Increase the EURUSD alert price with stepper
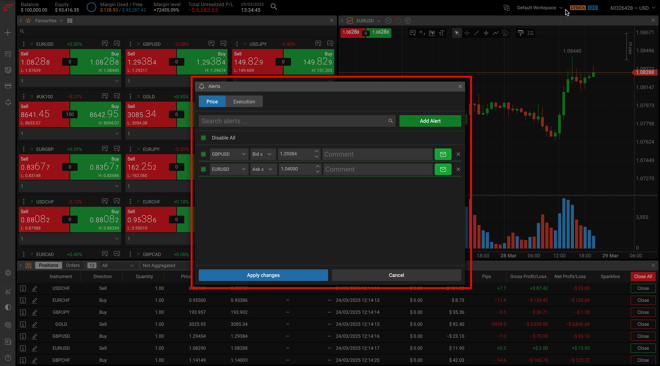This screenshot has height=366, width=660. [317, 167]
